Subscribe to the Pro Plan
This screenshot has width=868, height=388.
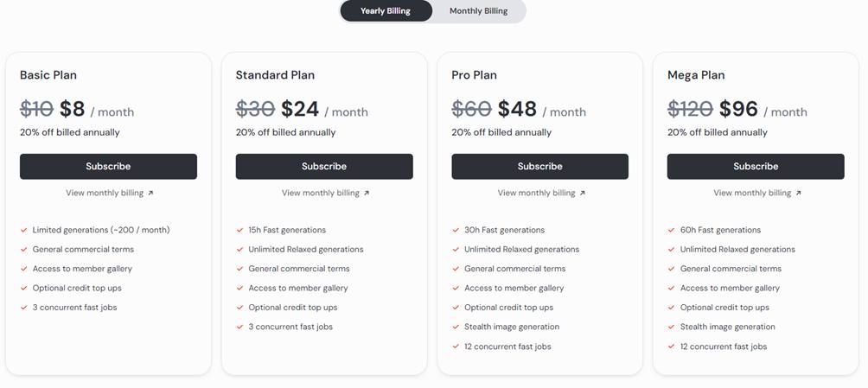[x=539, y=166]
